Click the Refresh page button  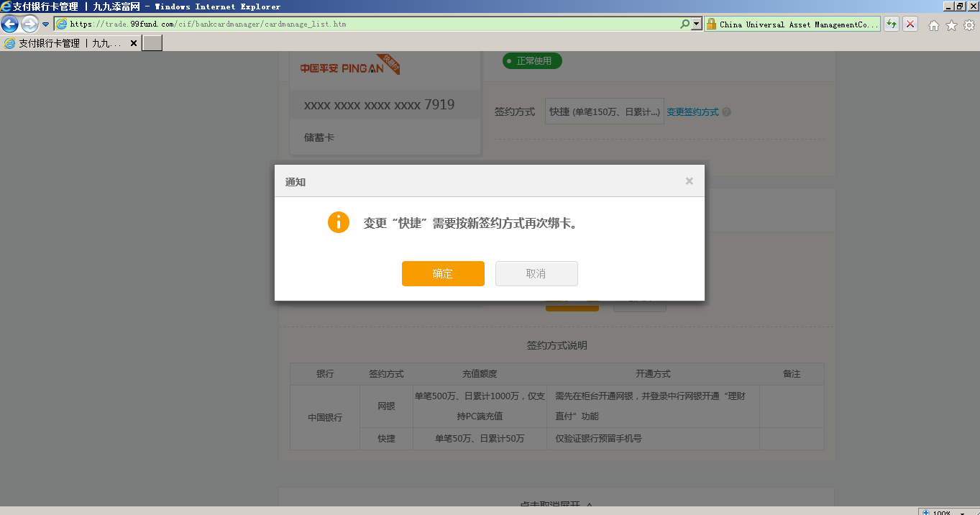pyautogui.click(x=892, y=24)
